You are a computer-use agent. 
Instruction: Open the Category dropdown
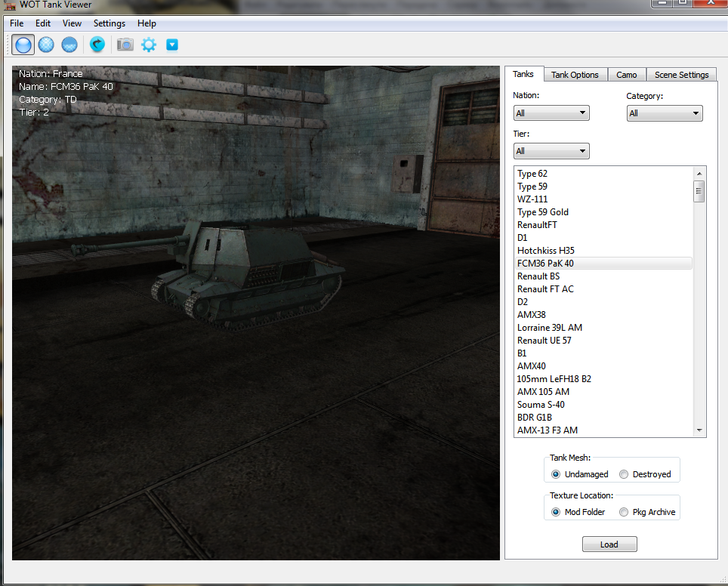tap(665, 113)
